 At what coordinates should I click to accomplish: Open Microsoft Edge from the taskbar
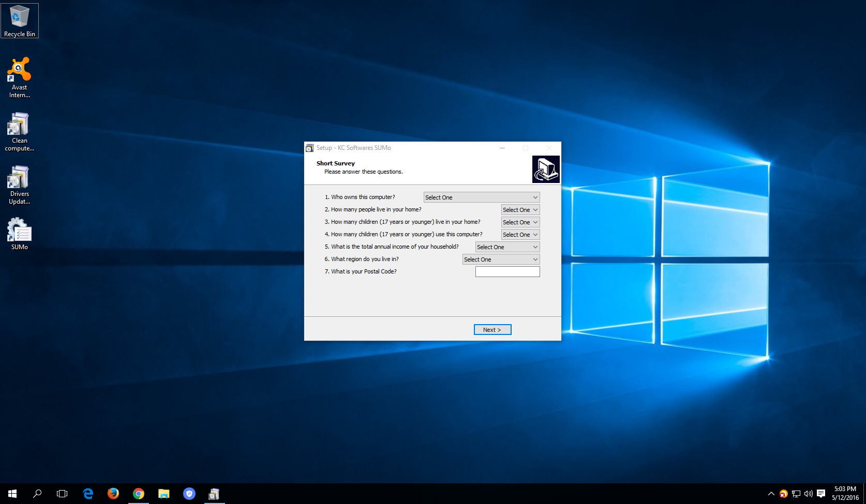coord(88,494)
